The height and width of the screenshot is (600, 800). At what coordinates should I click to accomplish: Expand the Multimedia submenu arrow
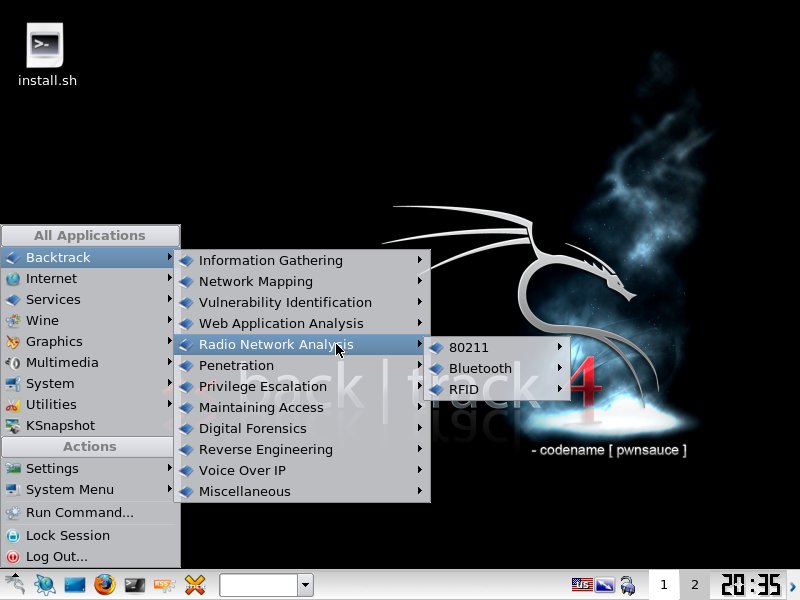coord(169,362)
